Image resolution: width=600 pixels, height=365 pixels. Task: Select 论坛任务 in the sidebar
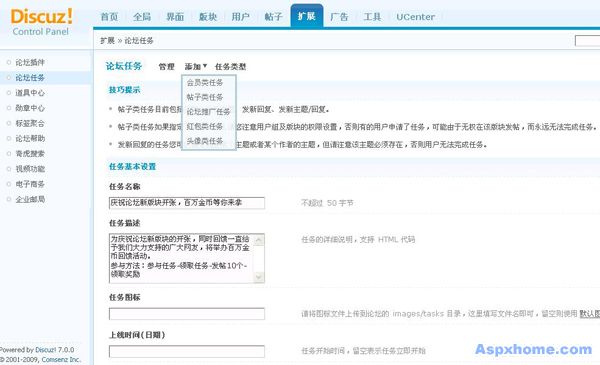coord(30,78)
